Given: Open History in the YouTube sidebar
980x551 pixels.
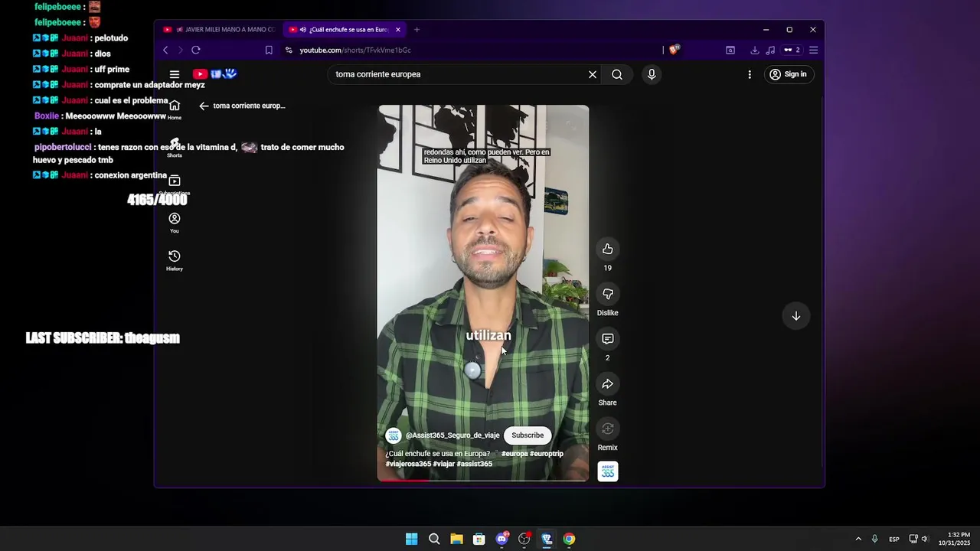Looking at the screenshot, I should (x=175, y=260).
